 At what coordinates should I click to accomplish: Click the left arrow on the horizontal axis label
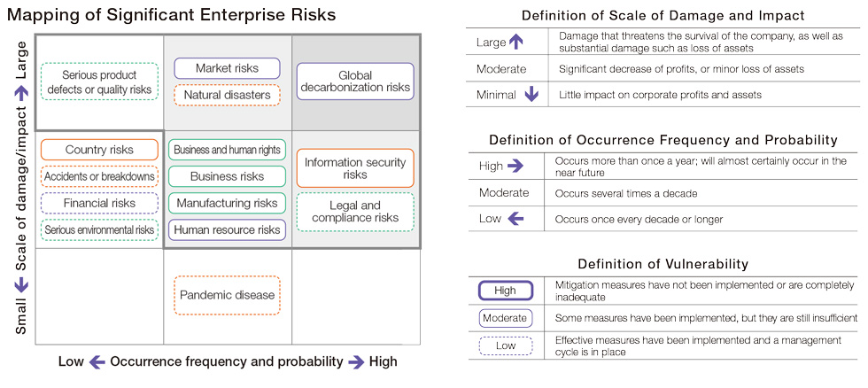(97, 362)
